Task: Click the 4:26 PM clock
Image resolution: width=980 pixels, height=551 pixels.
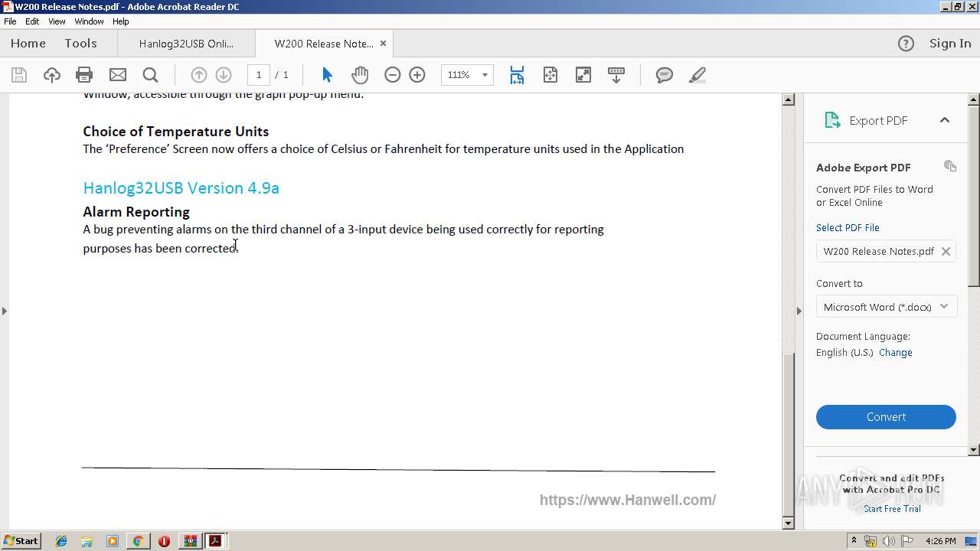Action: pyautogui.click(x=940, y=541)
